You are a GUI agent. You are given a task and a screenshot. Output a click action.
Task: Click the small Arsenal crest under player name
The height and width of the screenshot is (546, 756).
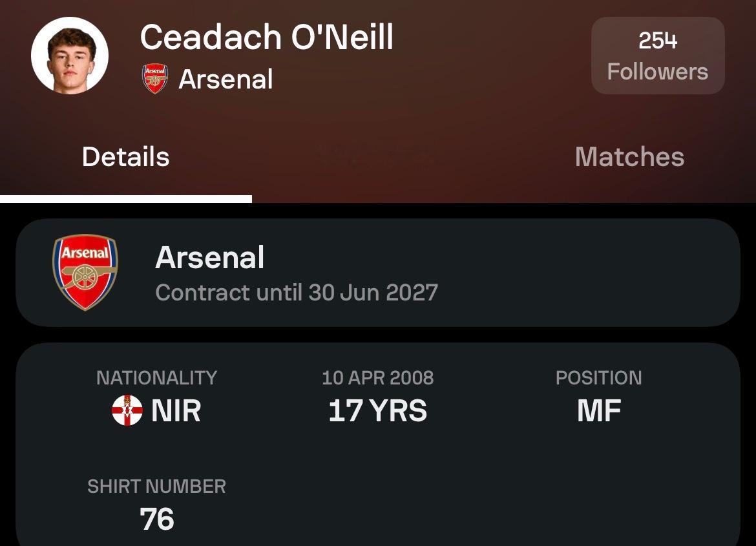pyautogui.click(x=154, y=79)
